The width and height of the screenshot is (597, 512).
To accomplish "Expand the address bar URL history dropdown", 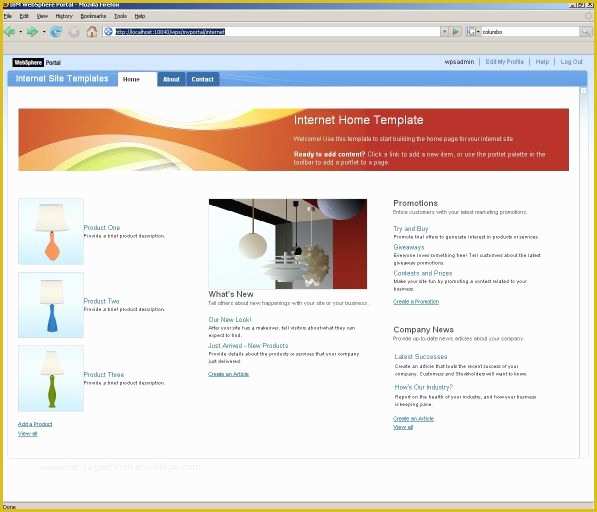I will point(444,32).
